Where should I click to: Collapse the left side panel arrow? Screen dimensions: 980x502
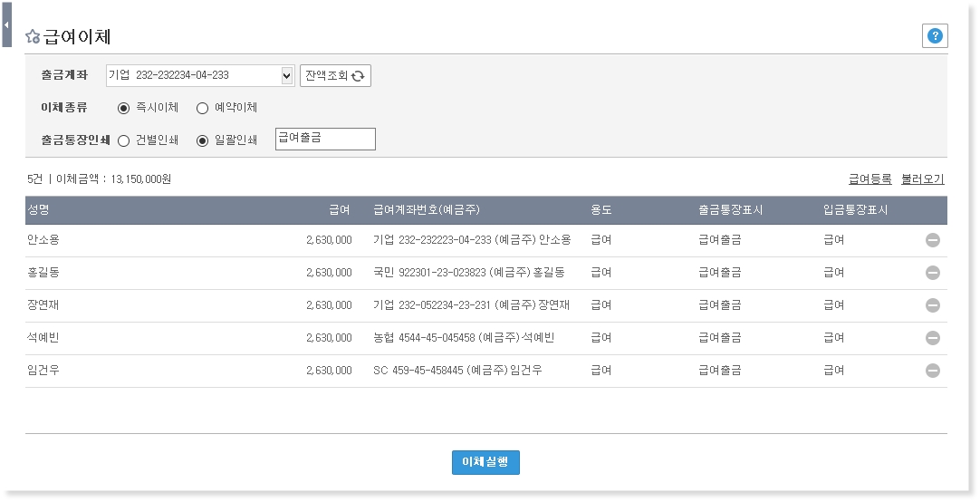[6, 25]
